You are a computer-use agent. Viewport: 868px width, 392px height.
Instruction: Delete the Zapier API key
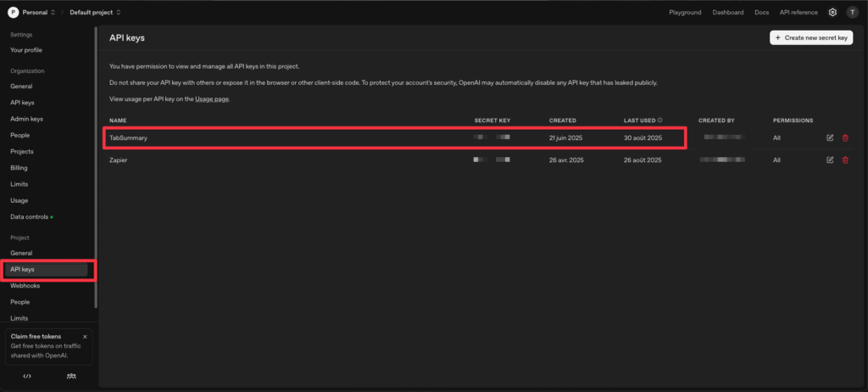pyautogui.click(x=845, y=160)
